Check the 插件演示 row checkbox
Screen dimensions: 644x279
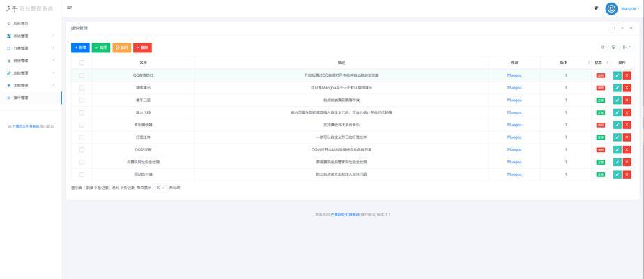click(82, 88)
